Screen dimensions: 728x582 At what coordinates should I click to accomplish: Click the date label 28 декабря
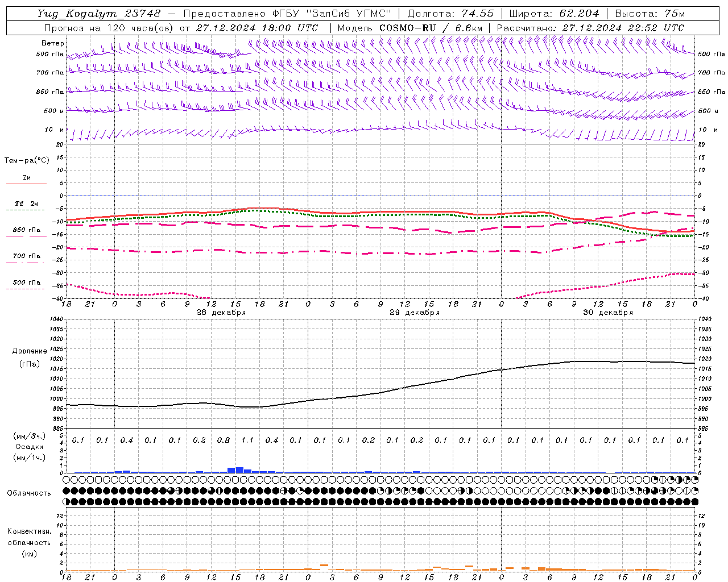click(x=221, y=313)
